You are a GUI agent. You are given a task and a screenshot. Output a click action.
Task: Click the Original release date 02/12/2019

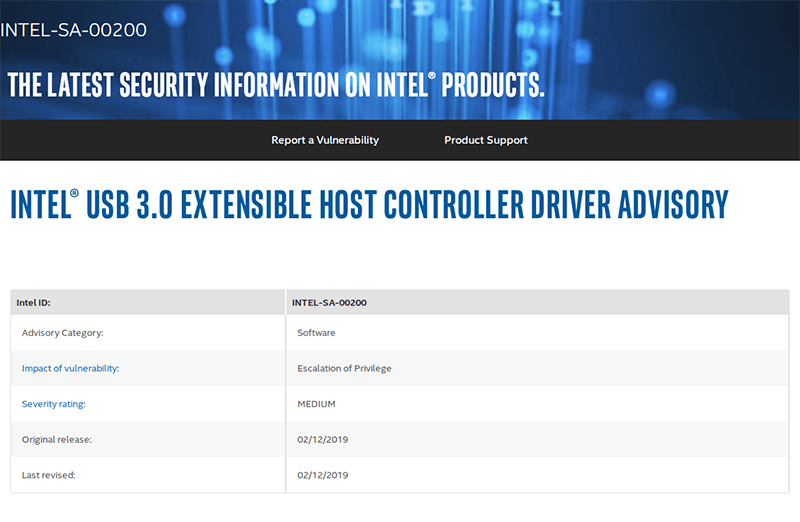click(322, 439)
